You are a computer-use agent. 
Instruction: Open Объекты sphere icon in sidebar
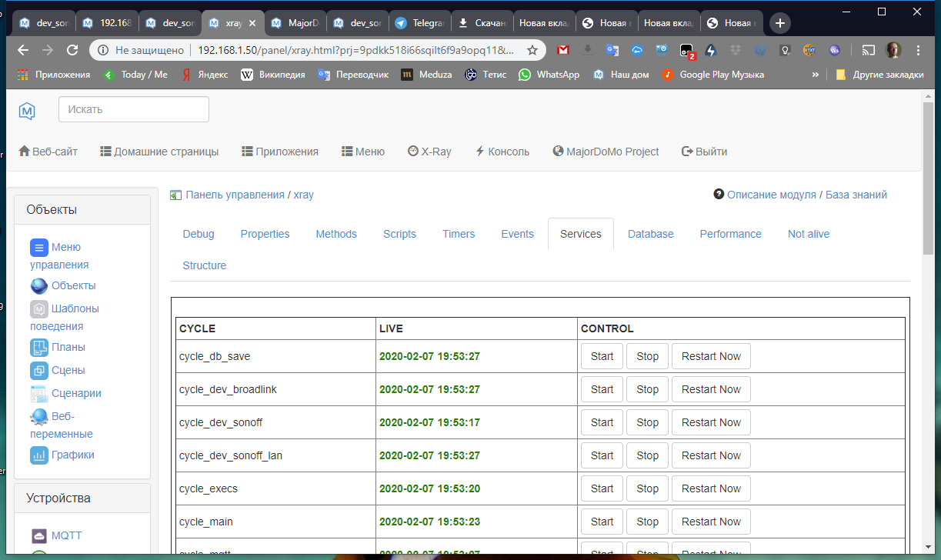click(x=39, y=286)
